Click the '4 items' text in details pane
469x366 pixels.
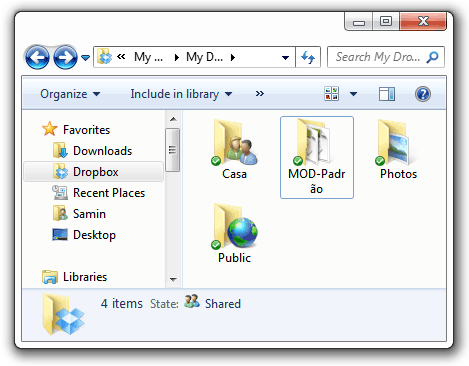(x=122, y=304)
